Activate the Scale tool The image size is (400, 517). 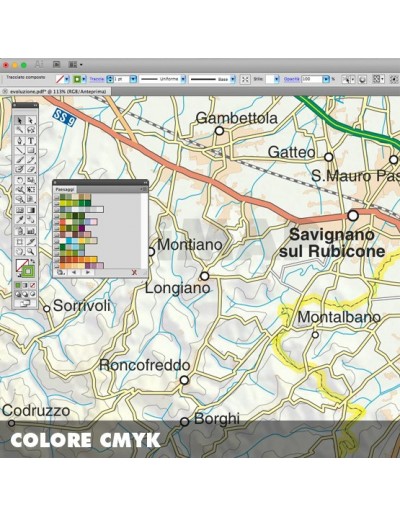[31, 180]
